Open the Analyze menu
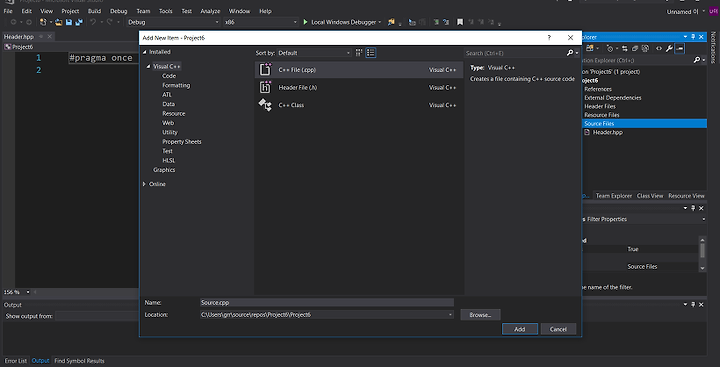The image size is (720, 367). (210, 11)
